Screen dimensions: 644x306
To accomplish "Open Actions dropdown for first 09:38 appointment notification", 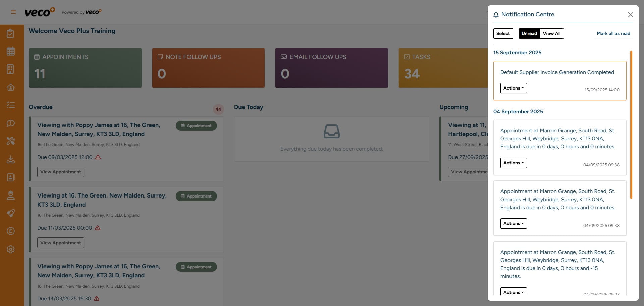I will [513, 163].
